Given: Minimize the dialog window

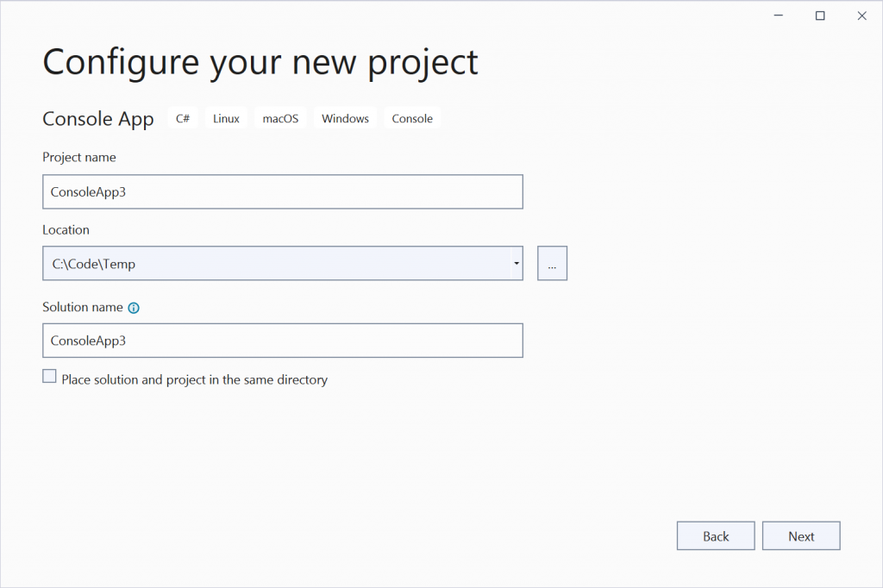Looking at the screenshot, I should pos(779,16).
